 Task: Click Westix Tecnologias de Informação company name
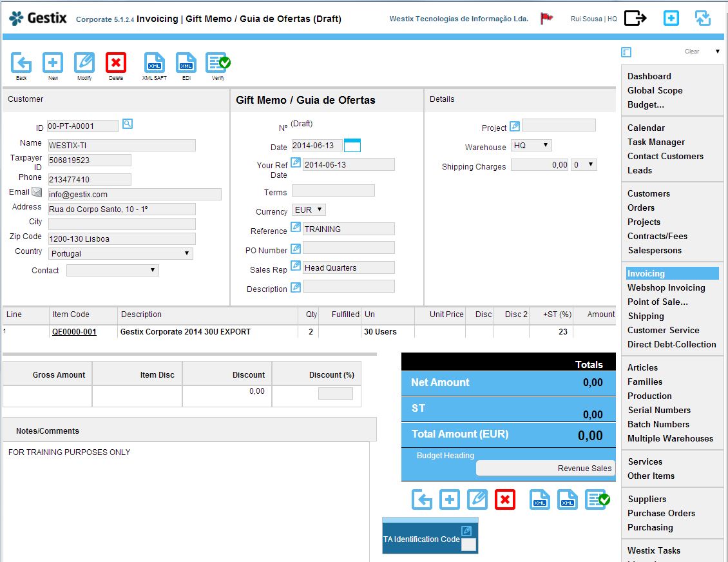pos(459,19)
